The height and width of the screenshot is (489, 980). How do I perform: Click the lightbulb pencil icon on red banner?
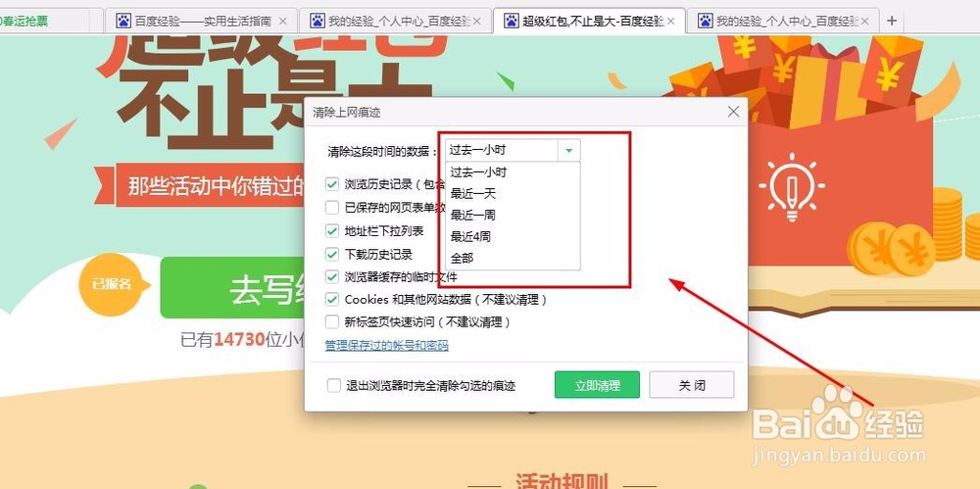792,186
